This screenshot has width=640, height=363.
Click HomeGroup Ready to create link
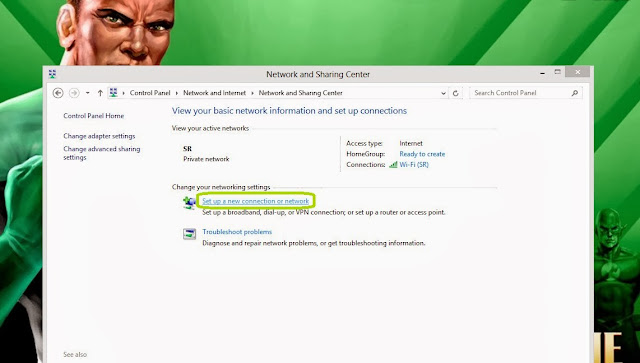tap(422, 154)
